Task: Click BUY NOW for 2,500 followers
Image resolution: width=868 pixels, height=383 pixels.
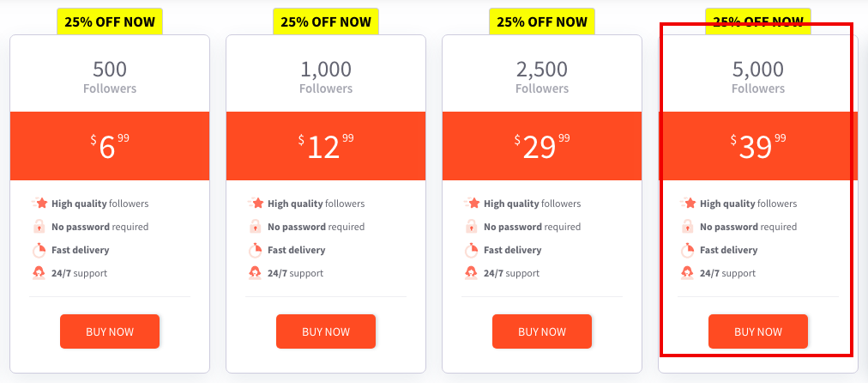Action: pos(542,331)
